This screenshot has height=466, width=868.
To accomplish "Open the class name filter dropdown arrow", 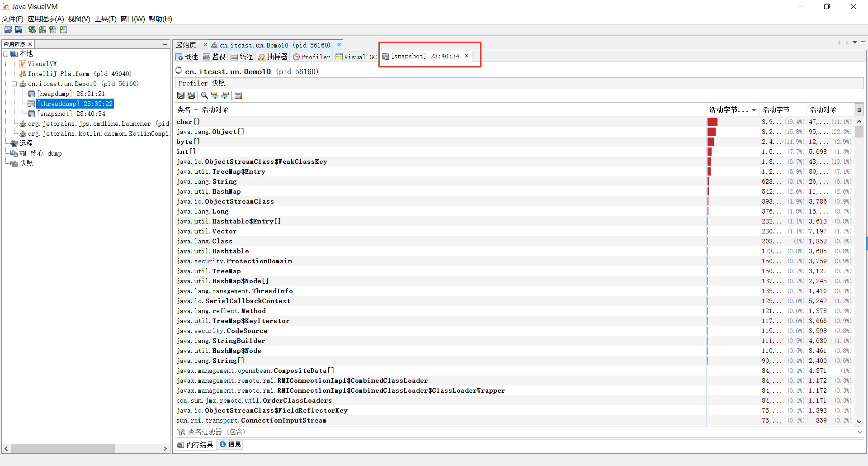I will [859, 432].
